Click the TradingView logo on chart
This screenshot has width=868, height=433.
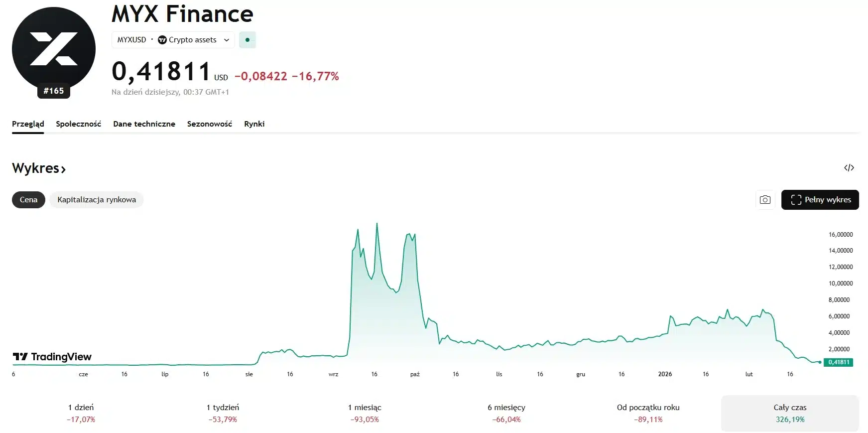click(52, 357)
